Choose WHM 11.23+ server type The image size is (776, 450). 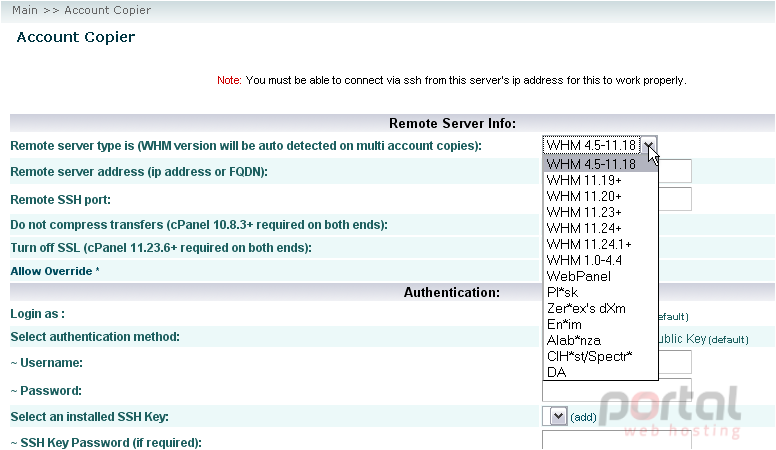(x=600, y=212)
